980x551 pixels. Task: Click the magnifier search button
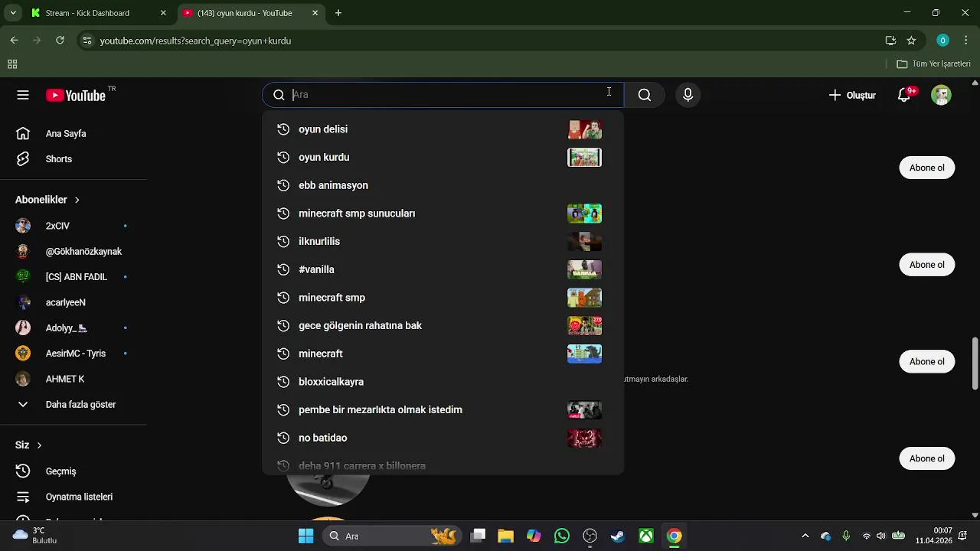click(645, 95)
